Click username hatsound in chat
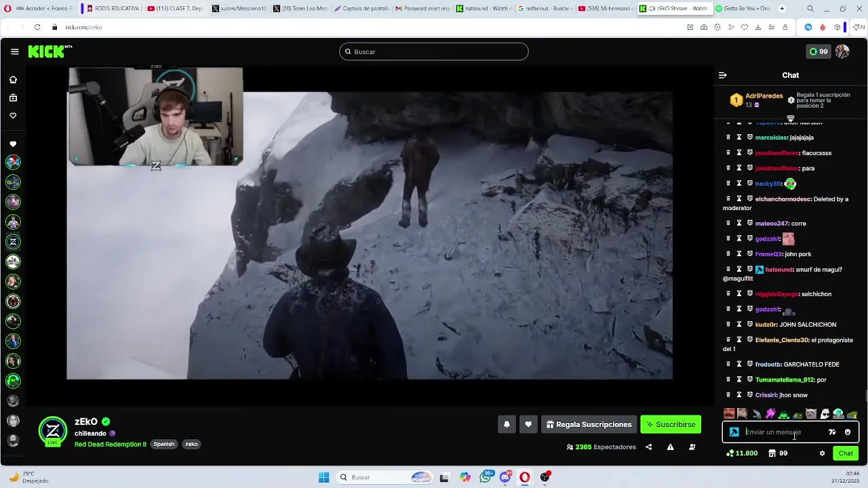This screenshot has height=488, width=868. pos(779,270)
